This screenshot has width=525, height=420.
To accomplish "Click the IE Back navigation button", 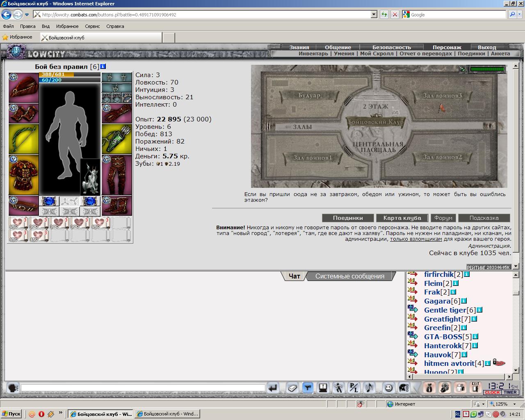I will (6, 14).
